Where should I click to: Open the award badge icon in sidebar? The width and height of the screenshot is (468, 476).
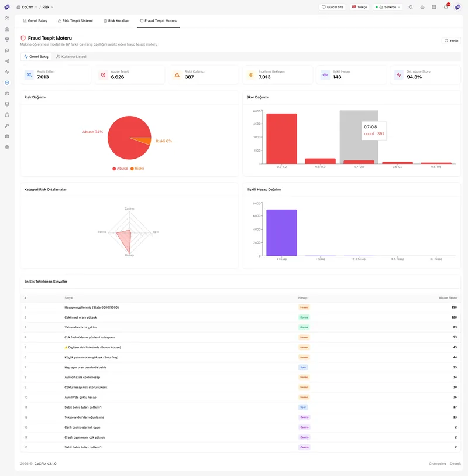click(7, 40)
